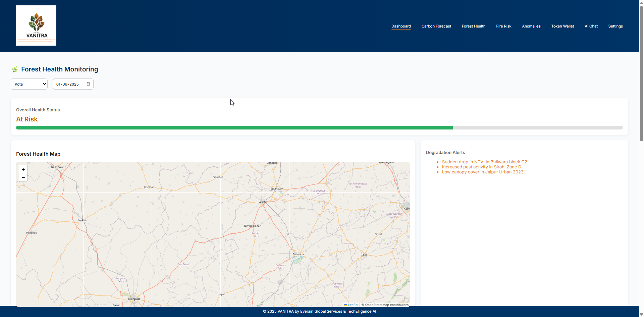Open the Kota district dropdown
The image size is (644, 317).
point(29,84)
